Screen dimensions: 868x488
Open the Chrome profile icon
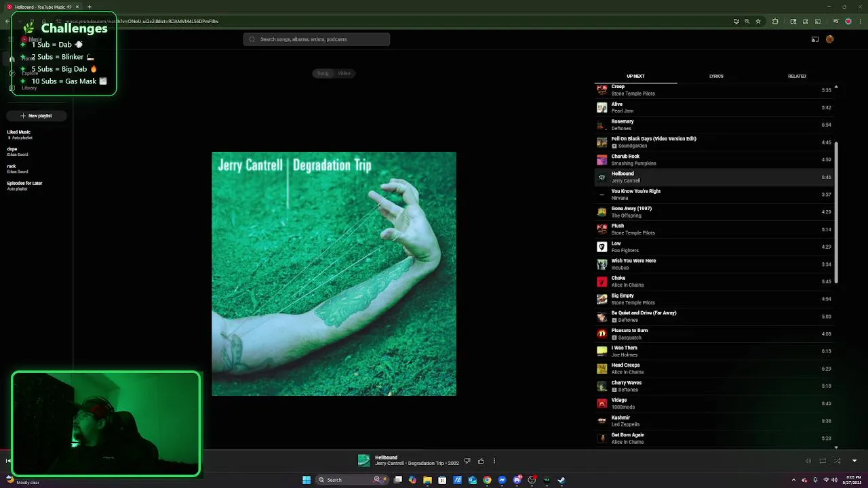[848, 21]
